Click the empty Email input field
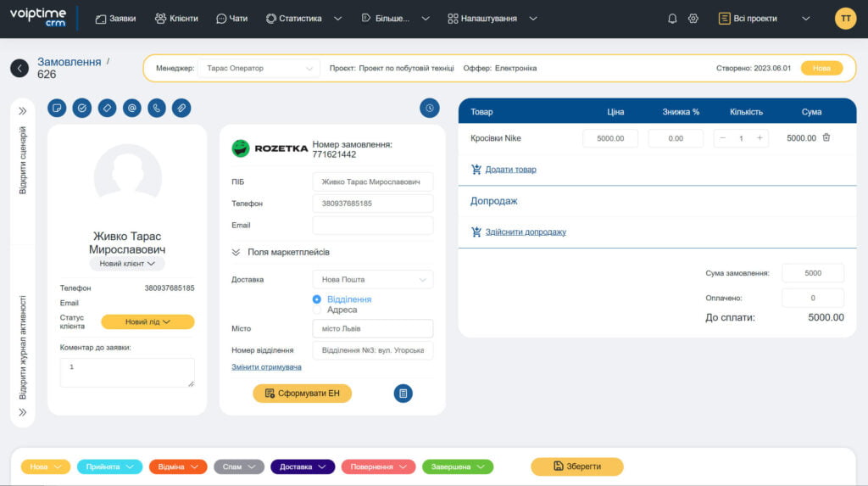The width and height of the screenshot is (868, 486). tap(373, 226)
